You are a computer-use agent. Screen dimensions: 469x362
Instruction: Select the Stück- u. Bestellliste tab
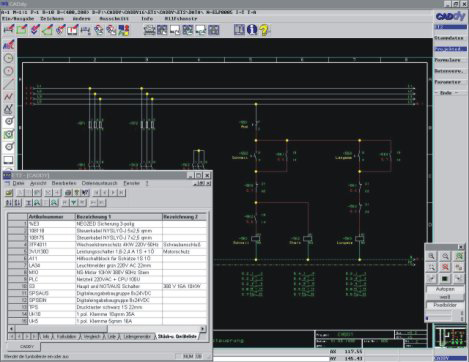(x=177, y=337)
